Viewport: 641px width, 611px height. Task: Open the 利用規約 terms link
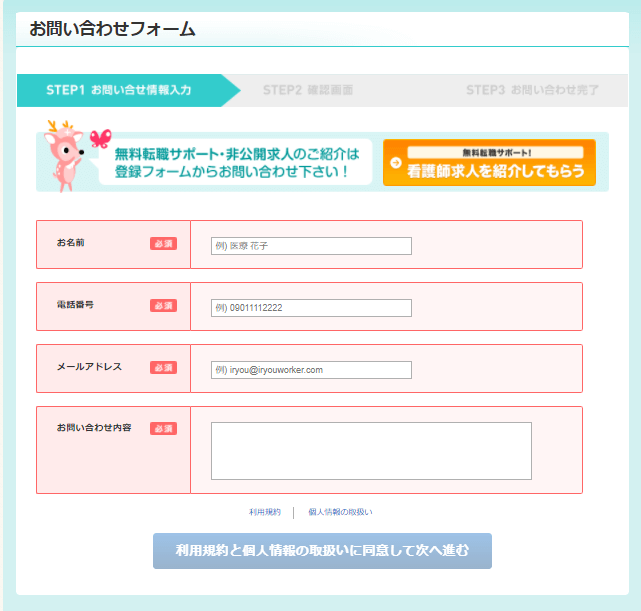click(x=265, y=512)
